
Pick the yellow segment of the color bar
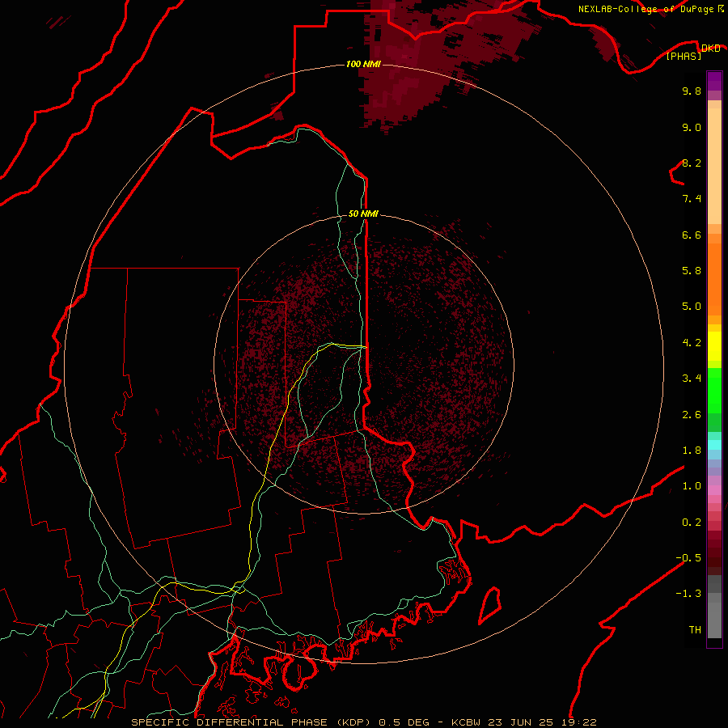tap(714, 346)
